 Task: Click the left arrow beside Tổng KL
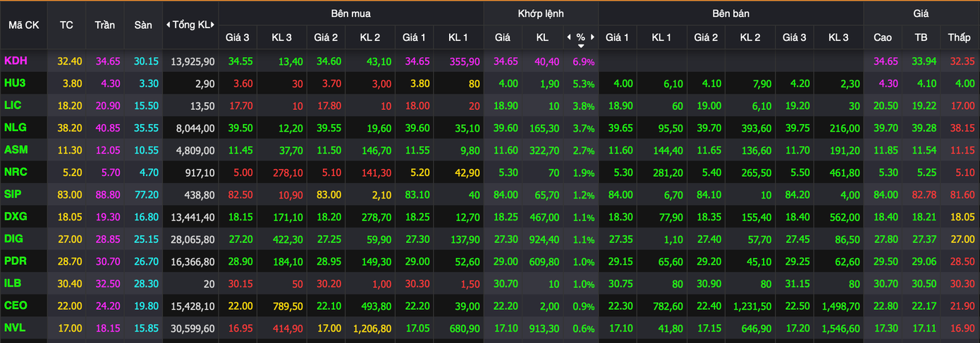(169, 25)
